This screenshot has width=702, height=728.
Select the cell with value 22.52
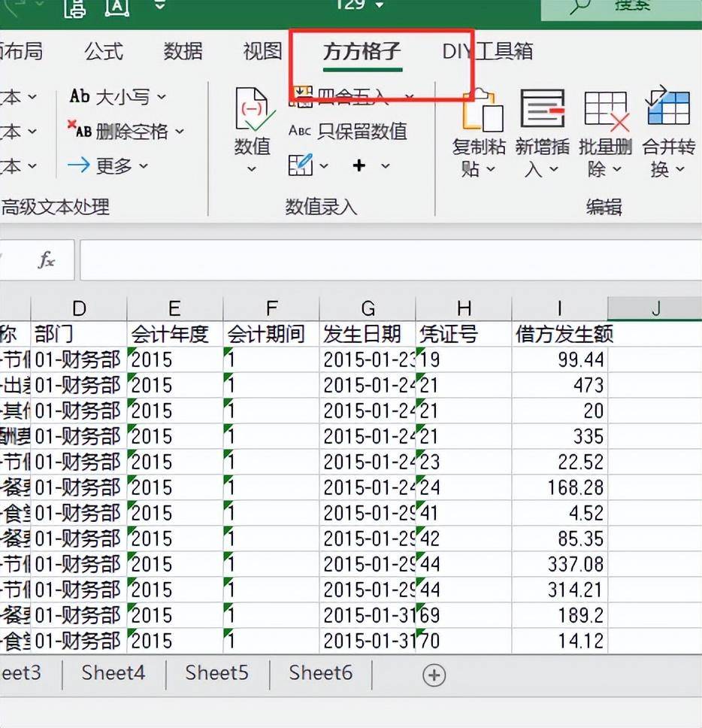[x=559, y=462]
